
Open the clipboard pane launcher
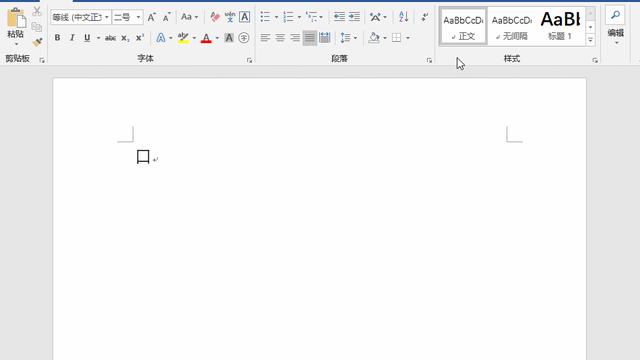click(42, 60)
